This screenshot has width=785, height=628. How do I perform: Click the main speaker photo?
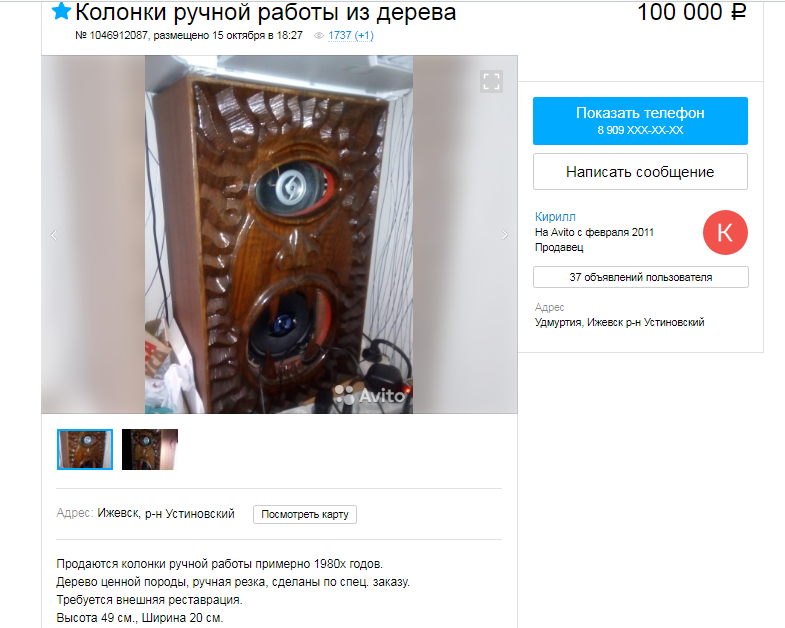click(279, 234)
